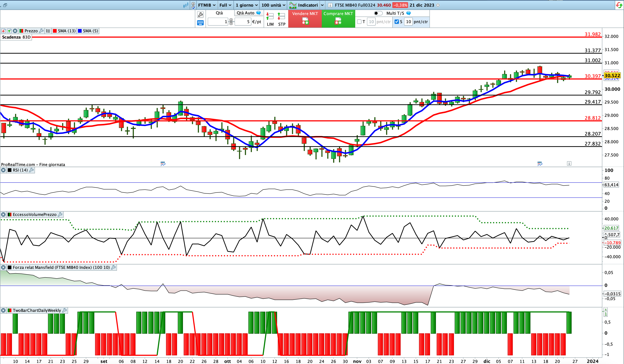
Task: Check the T target checkbox
Action: click(x=359, y=22)
